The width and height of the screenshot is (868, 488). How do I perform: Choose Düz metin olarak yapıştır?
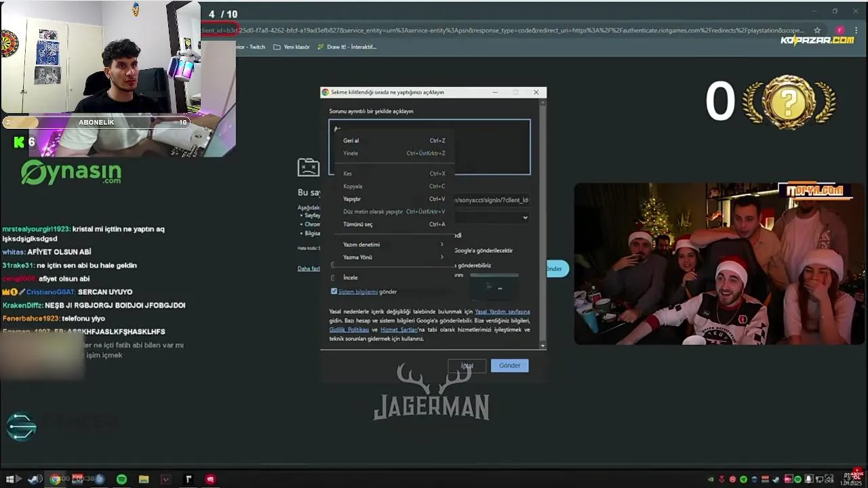pos(393,211)
